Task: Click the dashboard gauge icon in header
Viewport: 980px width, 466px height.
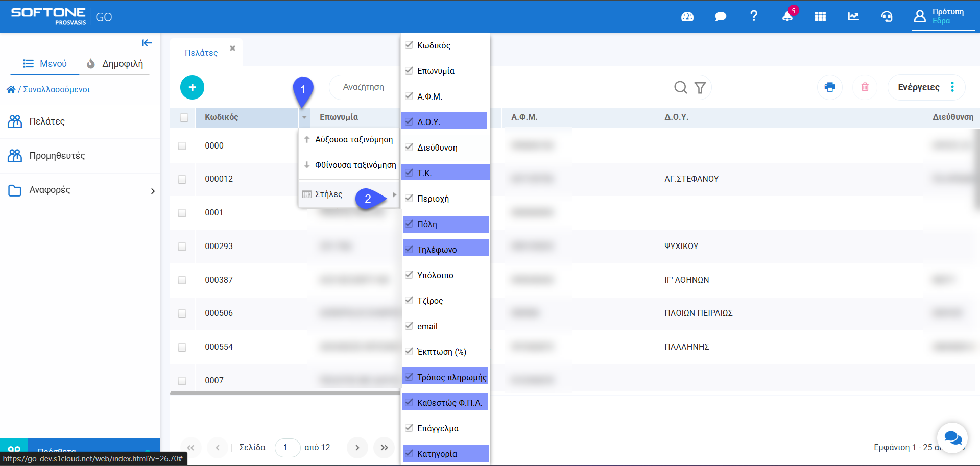Action: (687, 17)
